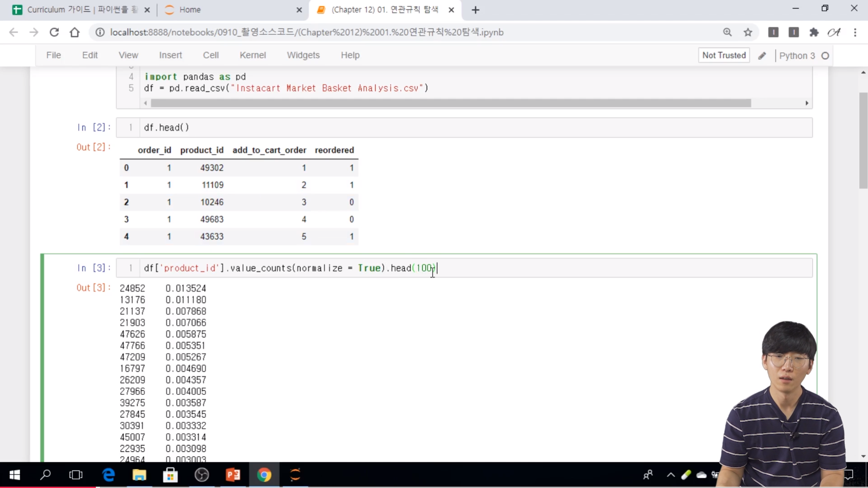This screenshot has height=488, width=868.
Task: Click the horizontal scrollbar in code cell
Action: (450, 103)
